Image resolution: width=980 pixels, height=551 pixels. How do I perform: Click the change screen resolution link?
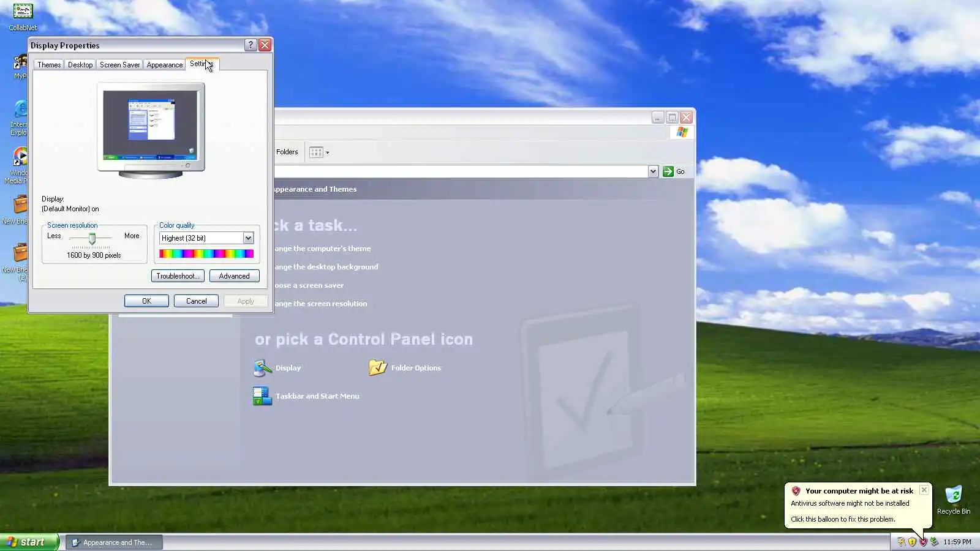click(320, 304)
